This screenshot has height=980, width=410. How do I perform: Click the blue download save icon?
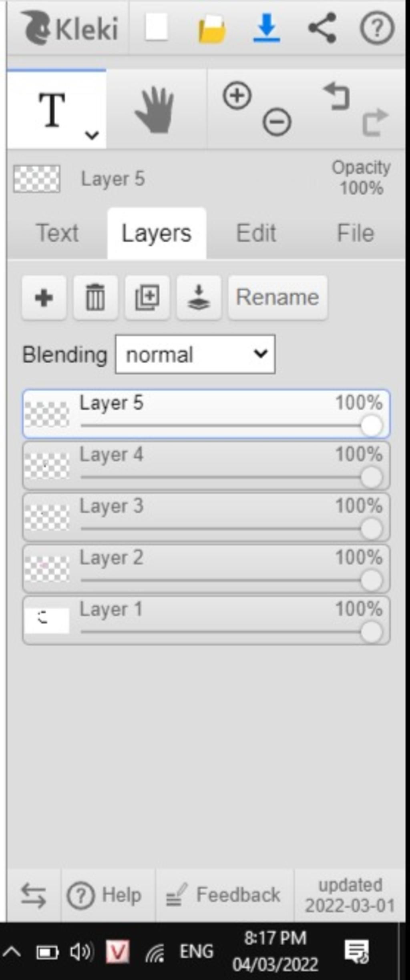coord(267,28)
